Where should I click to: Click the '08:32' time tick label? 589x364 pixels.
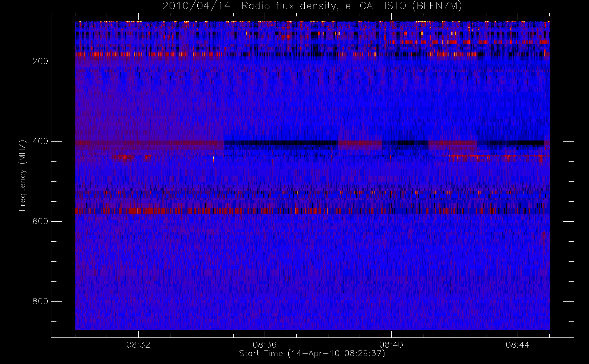click(138, 345)
